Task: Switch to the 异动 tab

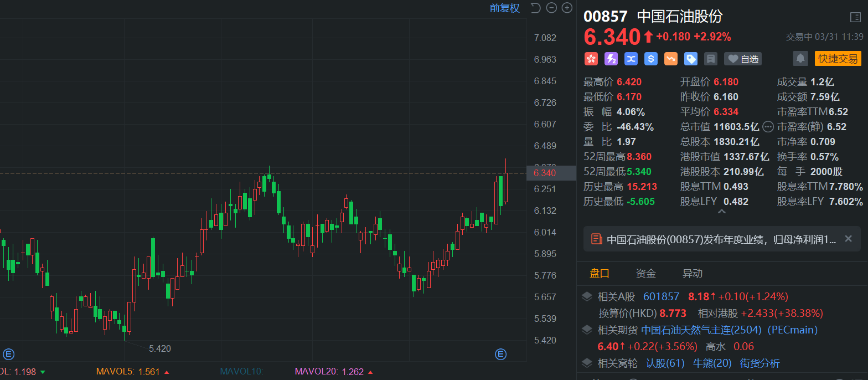Action: click(693, 273)
